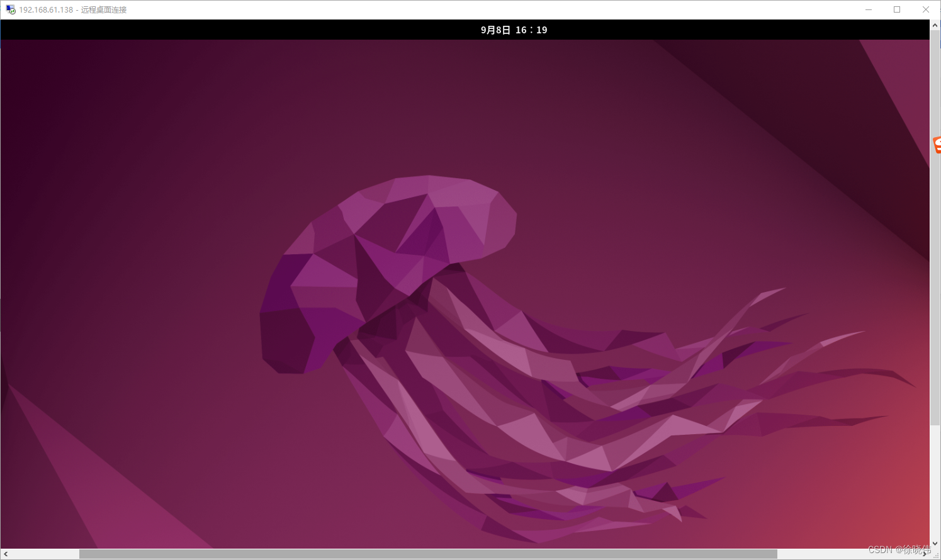Click the up arrow on vertical scrollbar
This screenshot has height=560, width=941.
coord(936,25)
